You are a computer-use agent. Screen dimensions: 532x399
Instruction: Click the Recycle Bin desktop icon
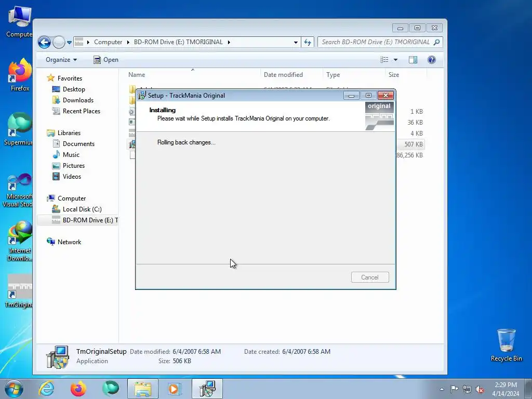pyautogui.click(x=506, y=345)
